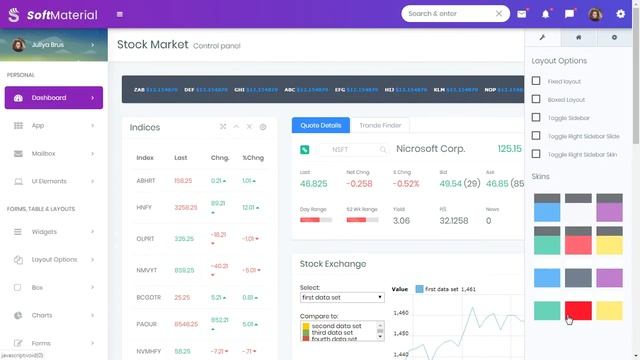This screenshot has height=360, width=640.
Task: Expand the Mailbox menu chevron
Action: coord(93,153)
